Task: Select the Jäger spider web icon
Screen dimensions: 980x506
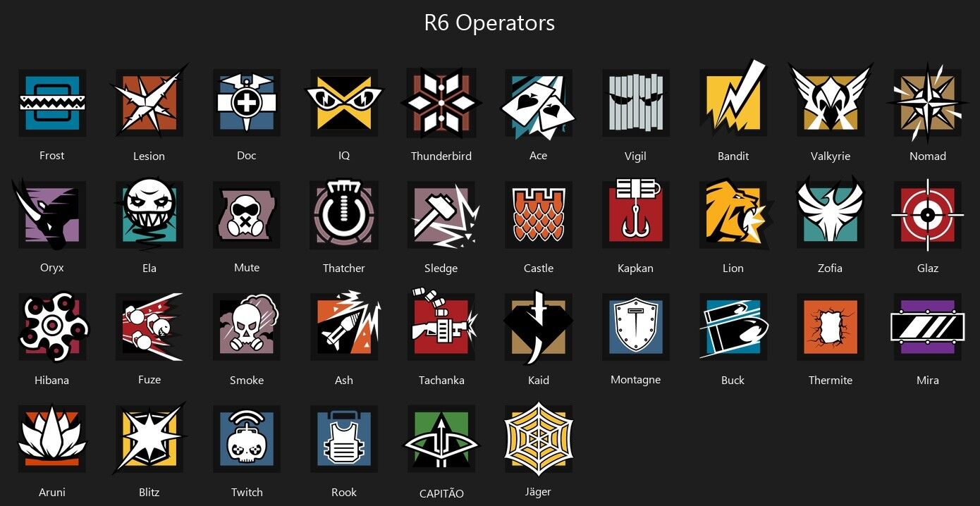Action: 539,438
